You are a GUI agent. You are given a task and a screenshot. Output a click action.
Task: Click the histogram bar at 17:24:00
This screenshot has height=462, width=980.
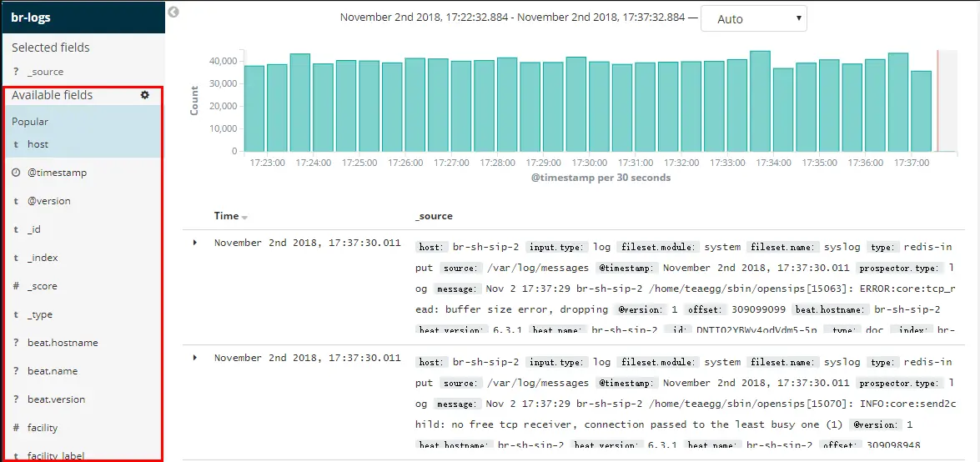[323, 108]
